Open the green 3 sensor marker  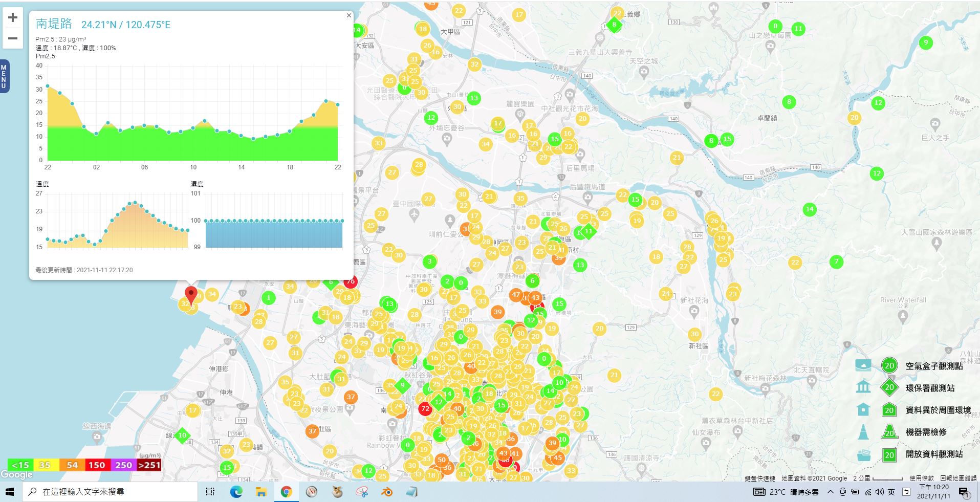[430, 261]
